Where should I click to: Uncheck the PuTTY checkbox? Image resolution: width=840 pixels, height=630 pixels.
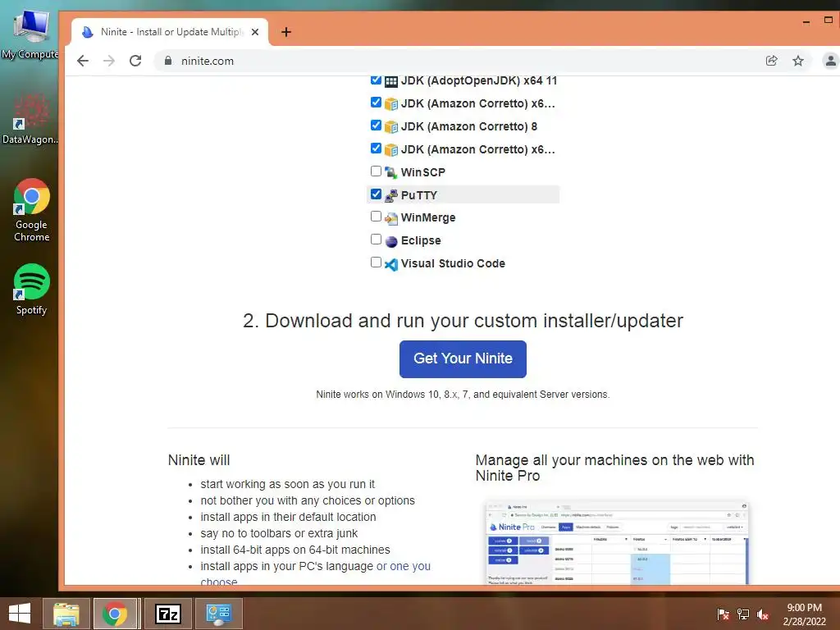[376, 194]
